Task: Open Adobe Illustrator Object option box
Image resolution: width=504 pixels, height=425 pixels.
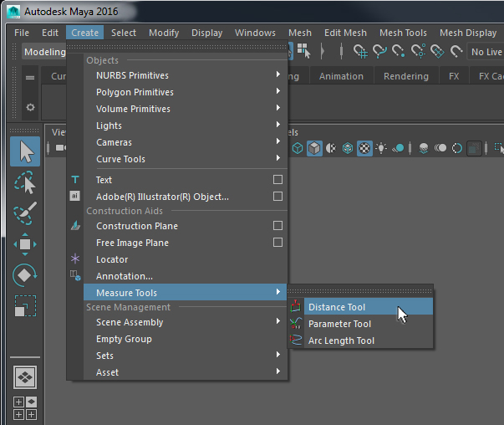Action: [277, 197]
